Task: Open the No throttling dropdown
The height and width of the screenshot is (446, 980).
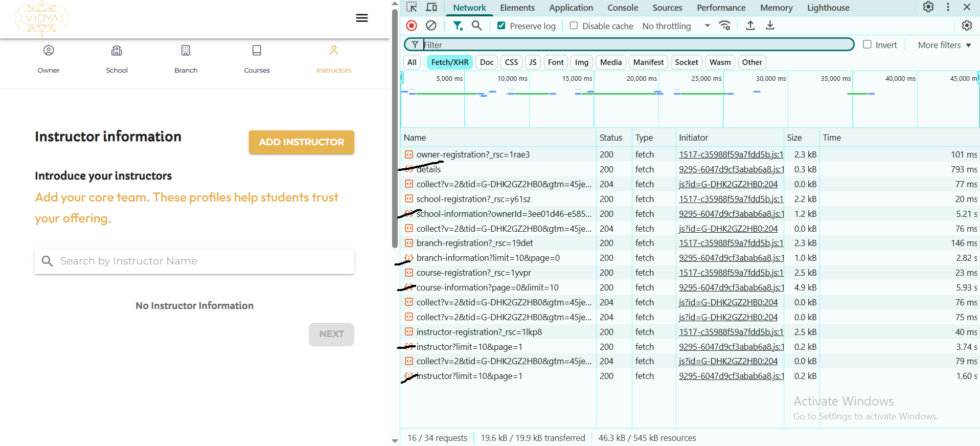Action: [x=676, y=26]
